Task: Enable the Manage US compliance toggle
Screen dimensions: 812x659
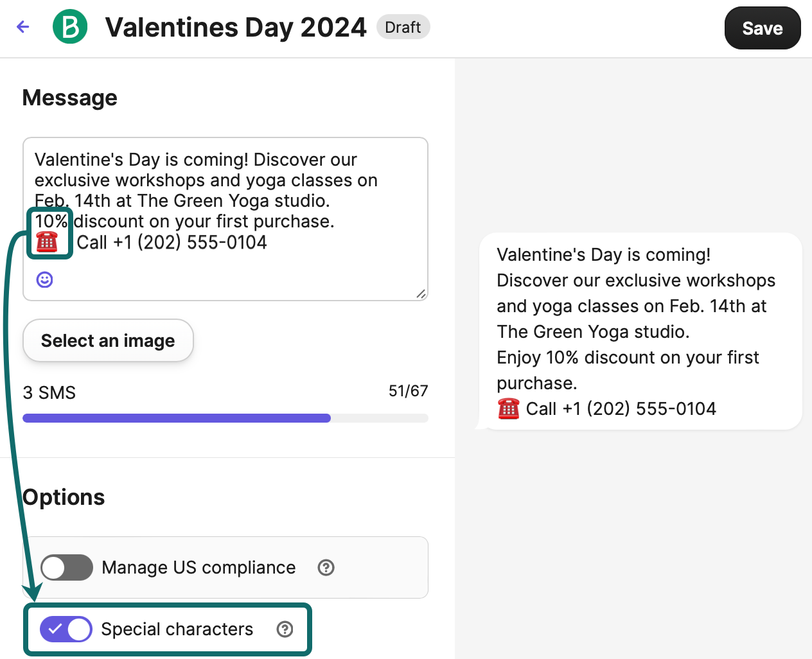Action: point(66,568)
